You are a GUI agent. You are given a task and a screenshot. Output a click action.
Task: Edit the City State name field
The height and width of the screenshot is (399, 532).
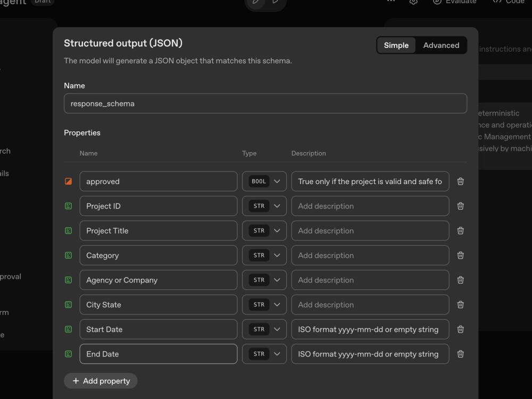[x=159, y=305]
